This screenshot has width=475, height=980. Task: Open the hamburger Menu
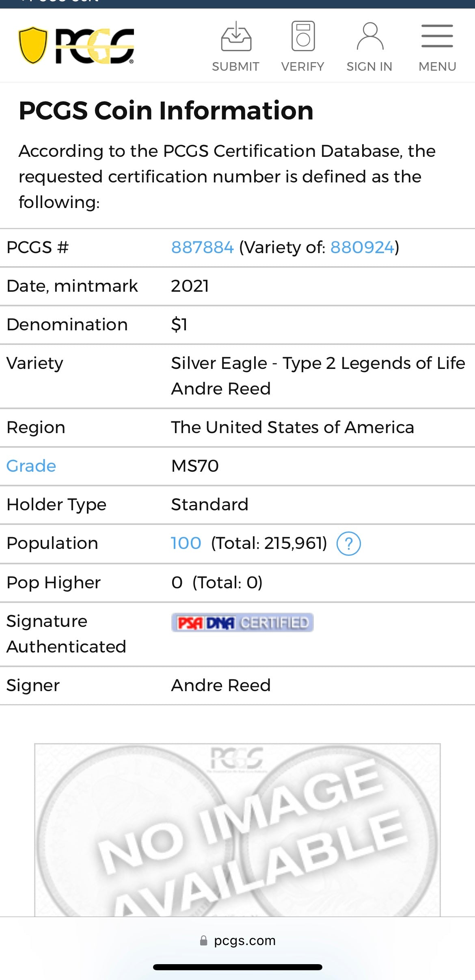[x=437, y=36]
